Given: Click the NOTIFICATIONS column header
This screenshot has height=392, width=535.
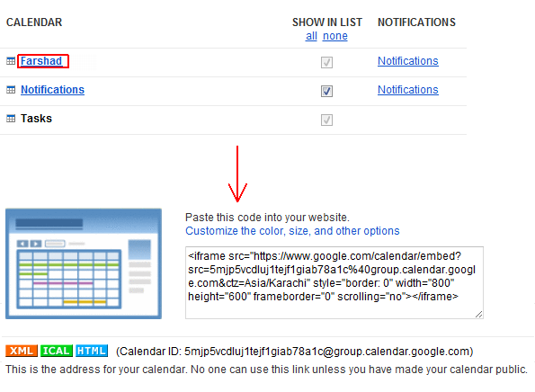Looking at the screenshot, I should click(x=416, y=22).
